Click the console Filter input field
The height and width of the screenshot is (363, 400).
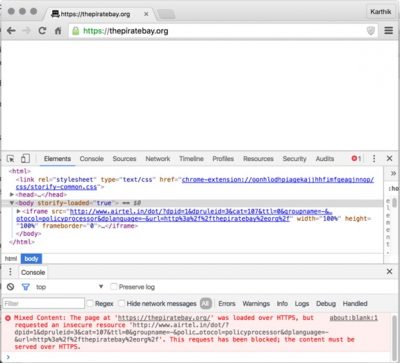[44, 303]
